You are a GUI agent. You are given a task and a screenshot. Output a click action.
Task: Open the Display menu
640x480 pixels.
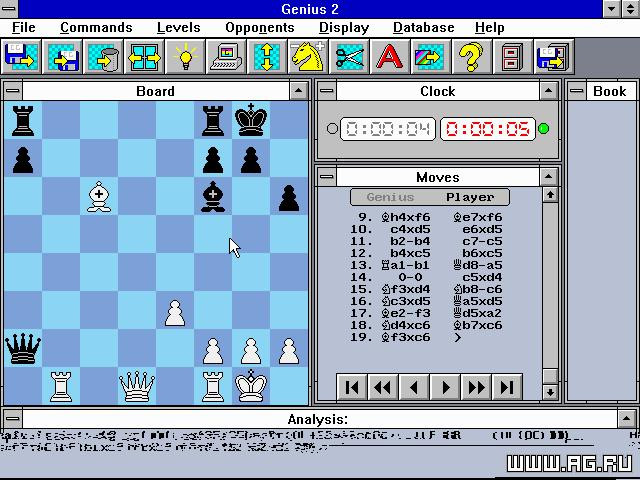click(x=344, y=28)
